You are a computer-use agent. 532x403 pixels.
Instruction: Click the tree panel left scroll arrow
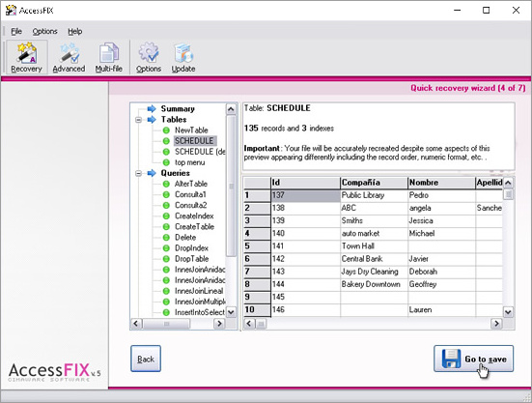[136, 323]
